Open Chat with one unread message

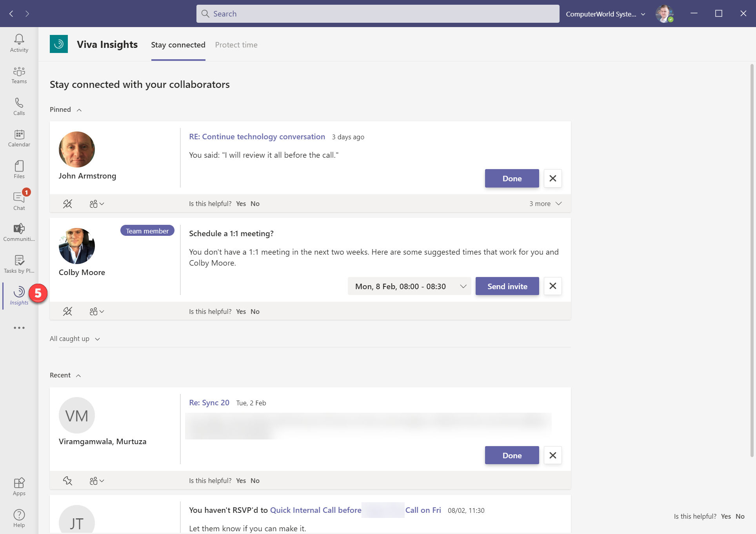tap(19, 200)
